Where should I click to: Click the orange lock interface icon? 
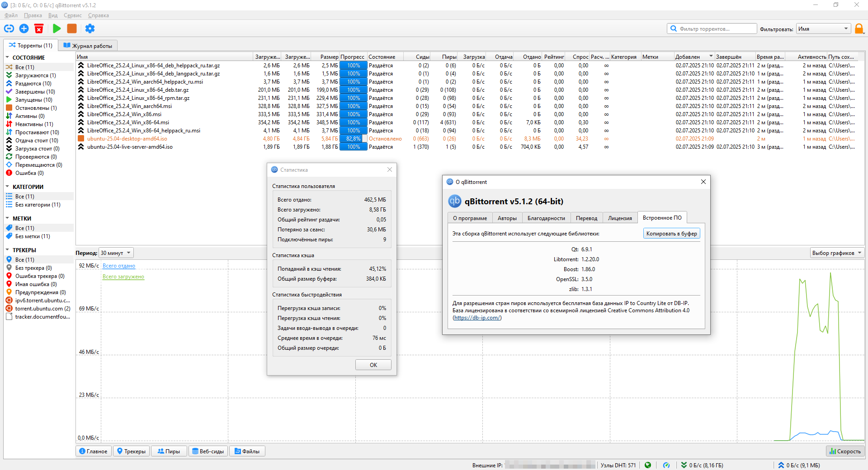pos(859,29)
